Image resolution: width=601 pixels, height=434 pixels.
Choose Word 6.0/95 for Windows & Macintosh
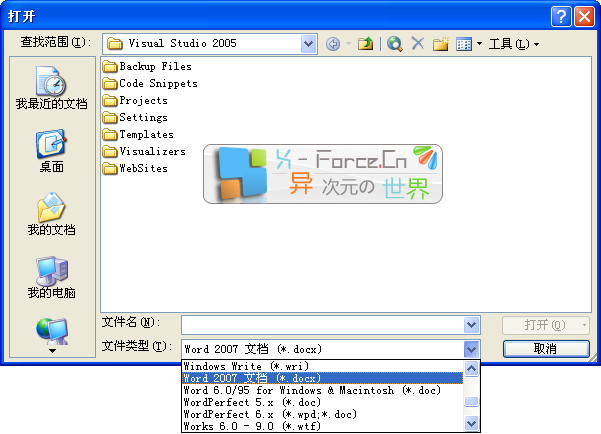[x=322, y=390]
